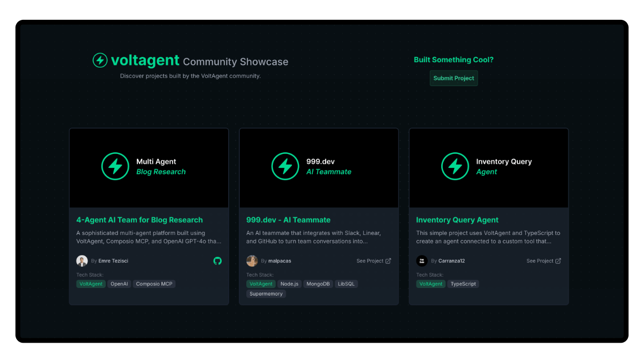
Task: Click VoltAgent tag on 999.dev card
Action: point(261,284)
